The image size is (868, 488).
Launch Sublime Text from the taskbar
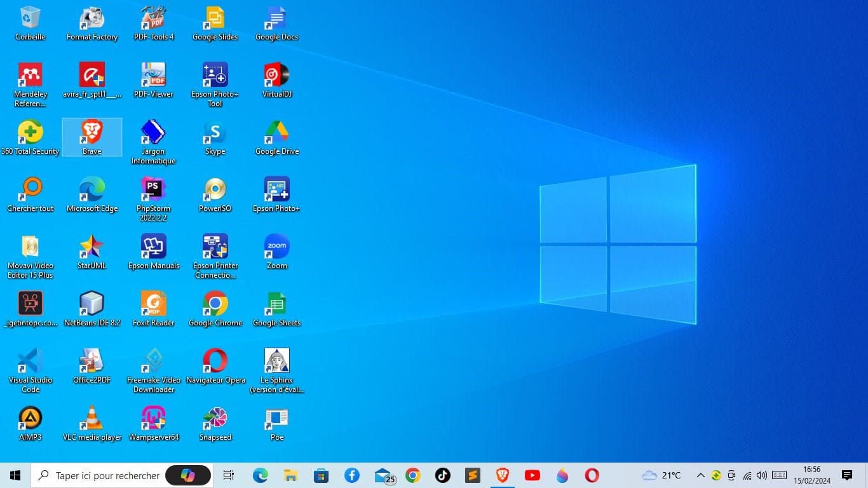click(x=473, y=475)
